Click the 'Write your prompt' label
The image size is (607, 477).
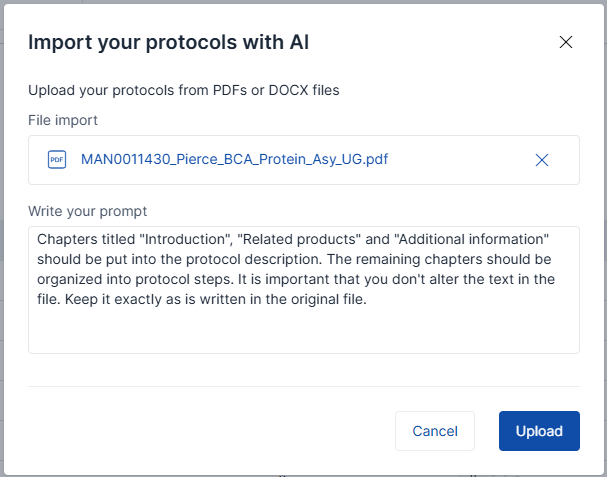pos(88,212)
